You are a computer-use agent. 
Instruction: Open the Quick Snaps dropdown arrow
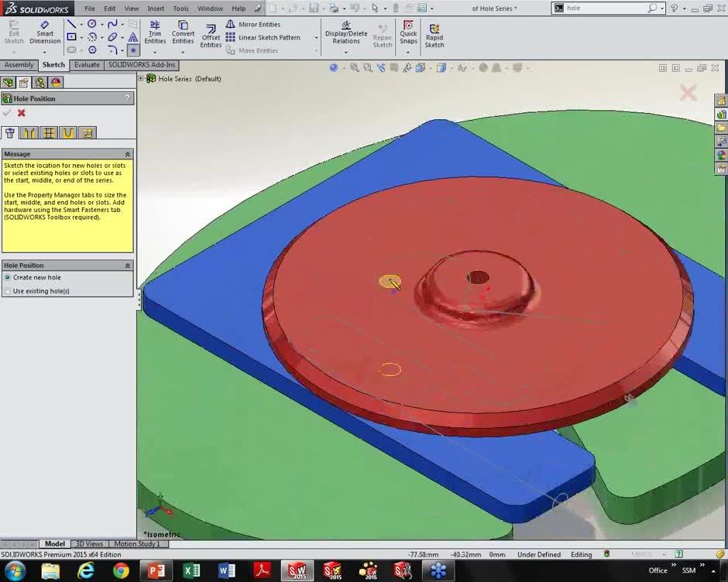[x=408, y=52]
